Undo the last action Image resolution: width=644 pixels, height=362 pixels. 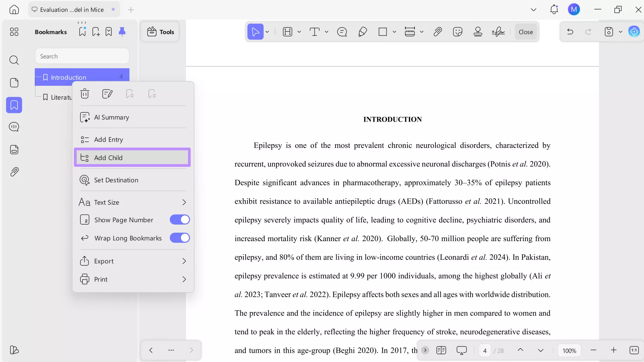[570, 32]
